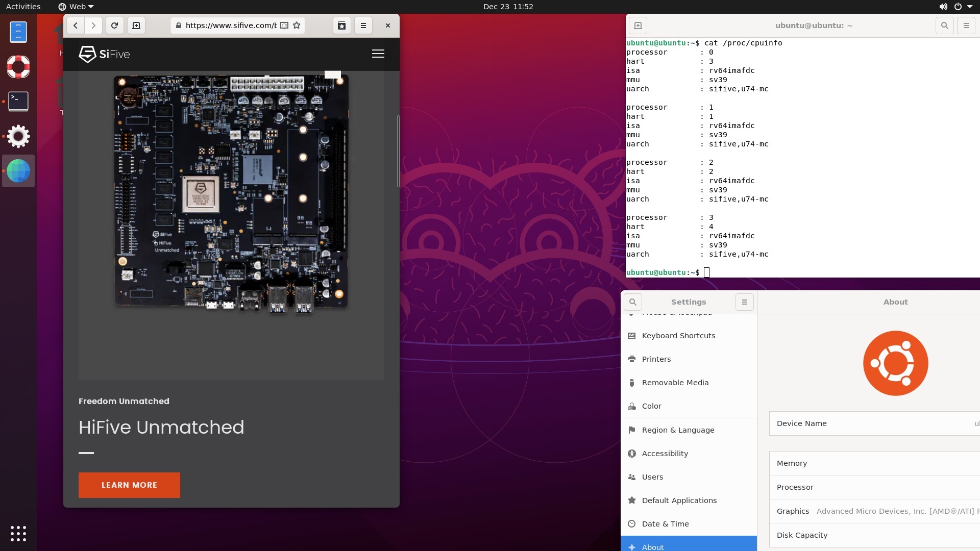The height and width of the screenshot is (551, 980).
Task: Launch Files from the dock
Action: tap(18, 32)
